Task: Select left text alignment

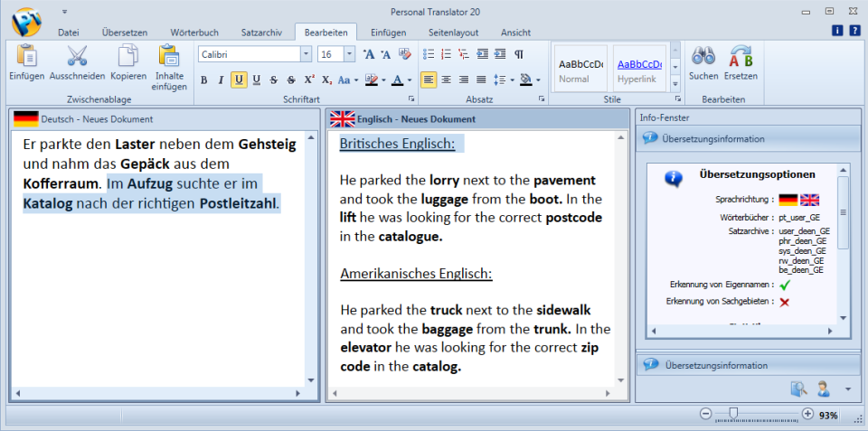Action: pos(428,80)
